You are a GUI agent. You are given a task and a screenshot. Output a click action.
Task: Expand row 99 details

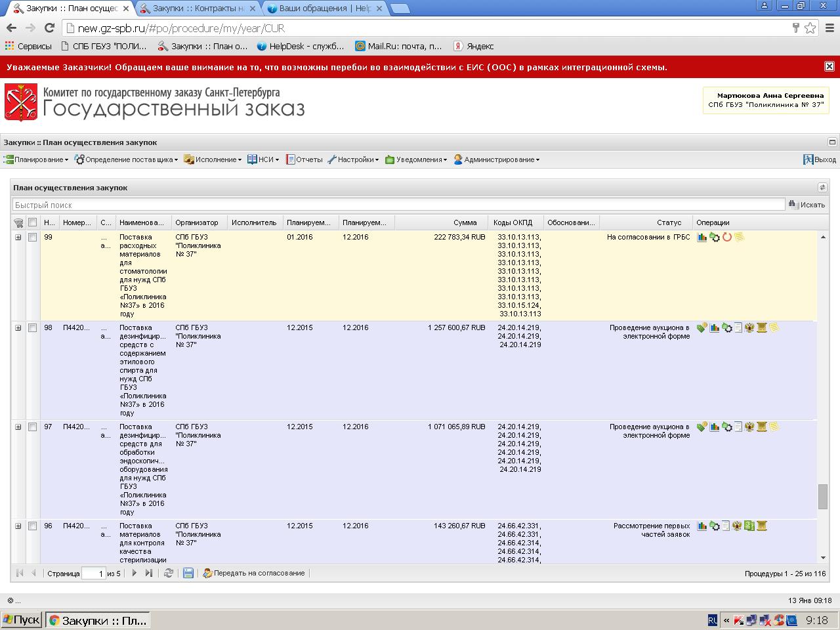pyautogui.click(x=18, y=238)
